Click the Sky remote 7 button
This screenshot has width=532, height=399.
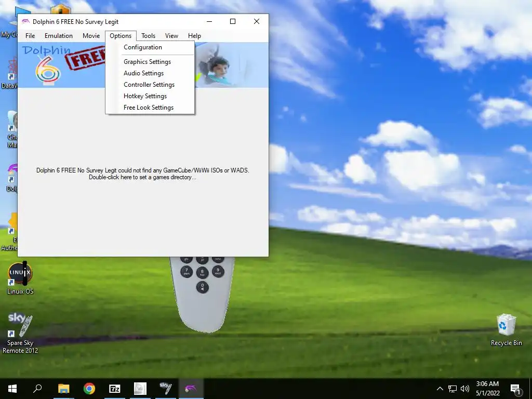pos(187,271)
